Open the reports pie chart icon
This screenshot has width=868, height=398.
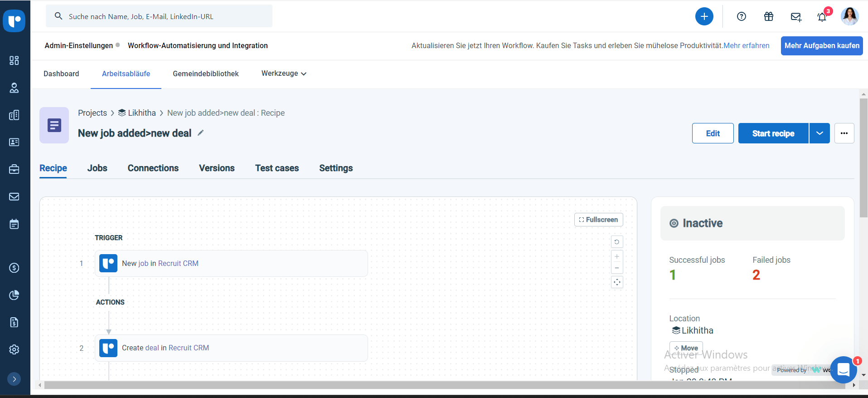point(14,295)
